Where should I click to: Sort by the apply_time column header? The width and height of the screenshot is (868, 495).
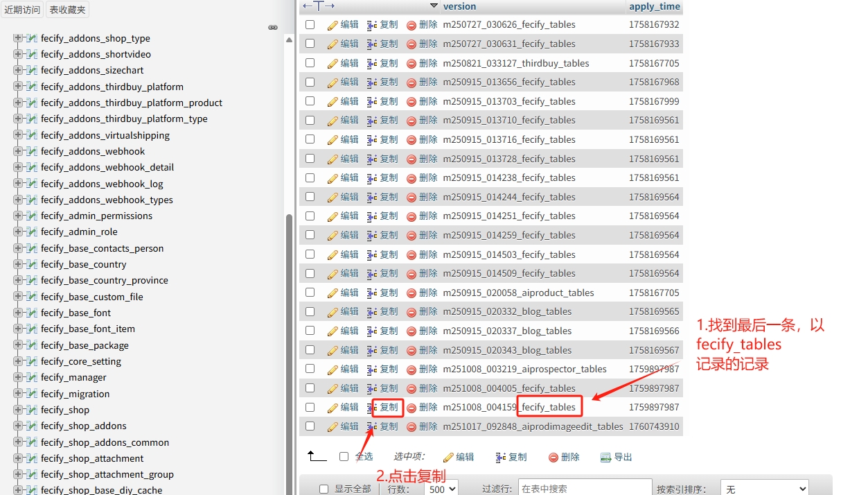pos(655,6)
